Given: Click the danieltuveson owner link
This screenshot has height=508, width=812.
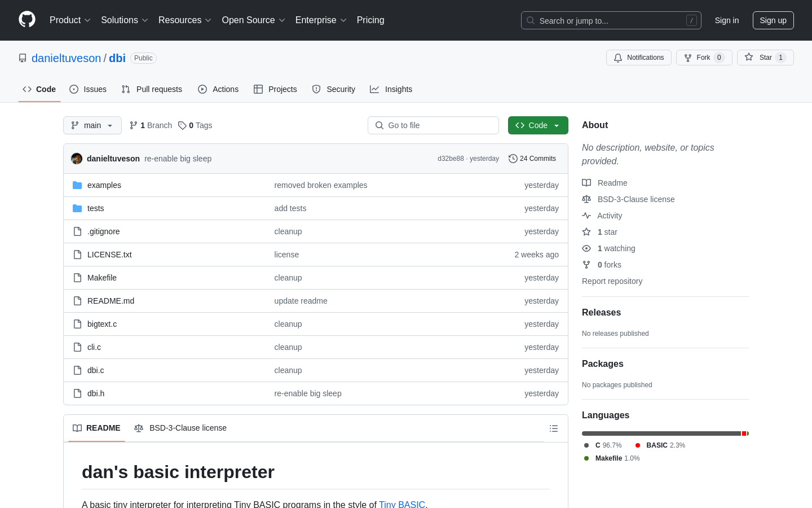Looking at the screenshot, I should click(x=66, y=58).
